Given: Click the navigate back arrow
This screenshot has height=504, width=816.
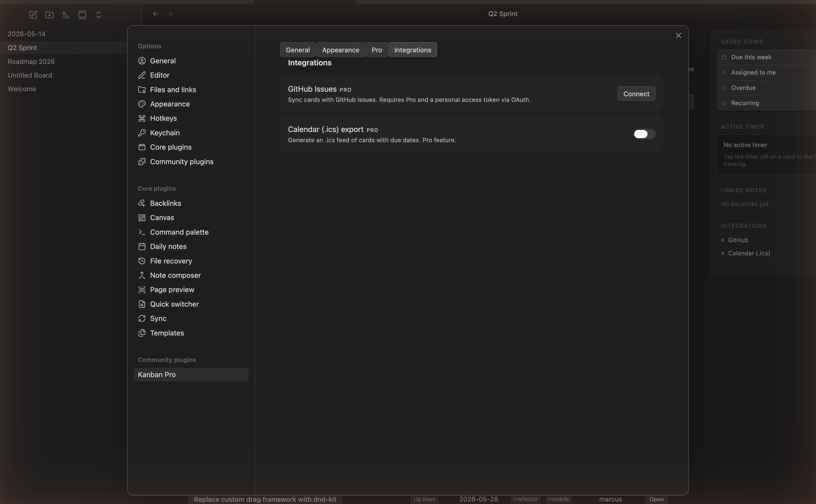Looking at the screenshot, I should [x=155, y=14].
